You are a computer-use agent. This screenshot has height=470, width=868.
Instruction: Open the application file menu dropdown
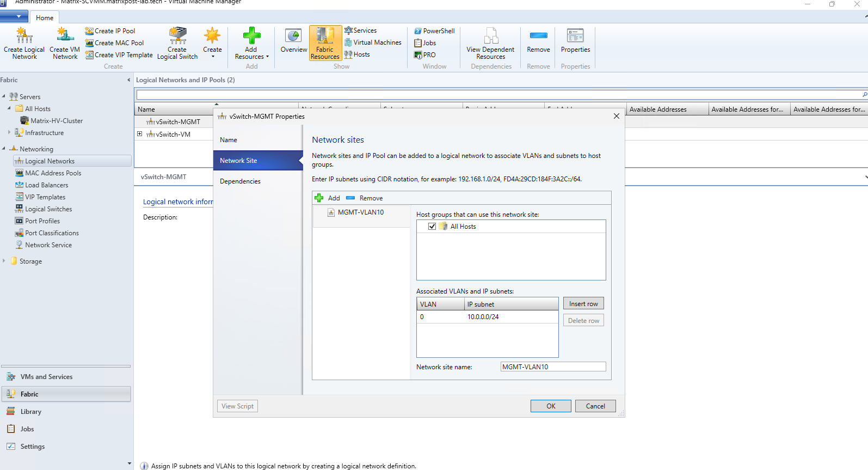pyautogui.click(x=14, y=16)
